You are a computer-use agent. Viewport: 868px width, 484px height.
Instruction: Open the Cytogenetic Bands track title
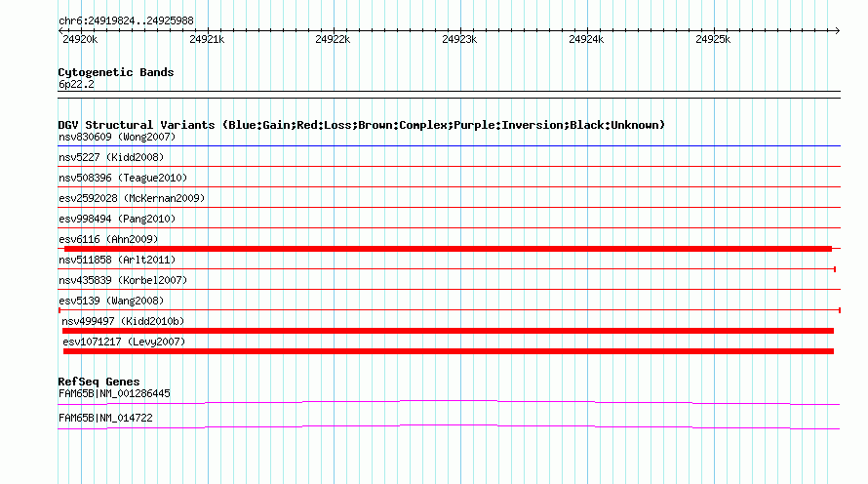pos(116,72)
